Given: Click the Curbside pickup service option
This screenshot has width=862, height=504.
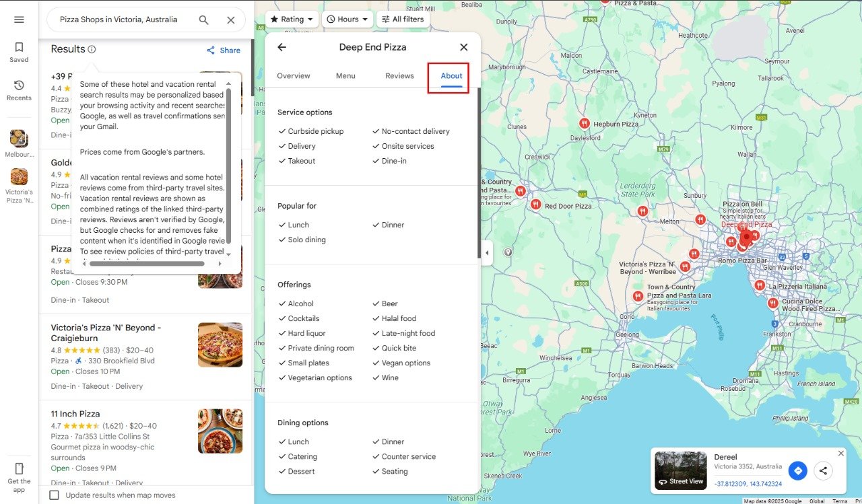Looking at the screenshot, I should (311, 131).
